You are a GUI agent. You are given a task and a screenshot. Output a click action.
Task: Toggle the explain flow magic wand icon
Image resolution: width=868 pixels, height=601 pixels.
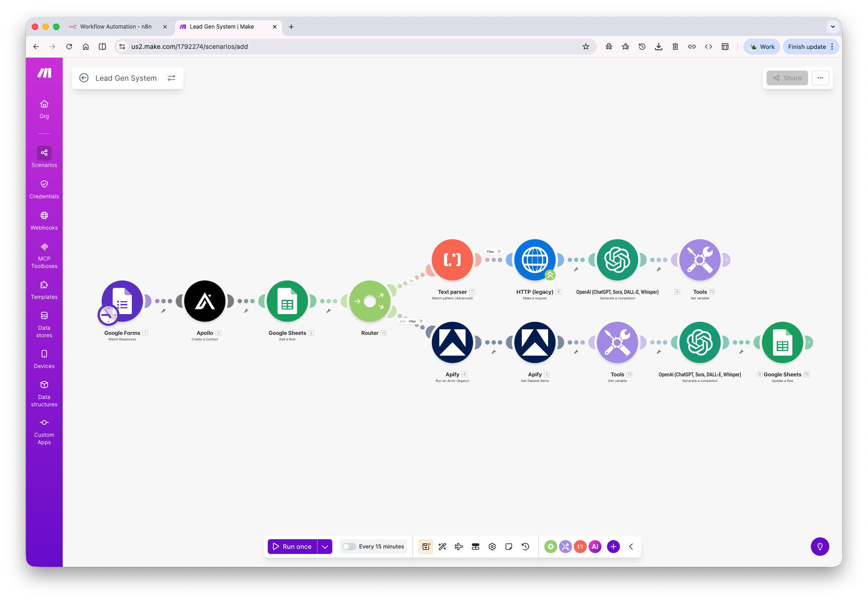pyautogui.click(x=442, y=547)
